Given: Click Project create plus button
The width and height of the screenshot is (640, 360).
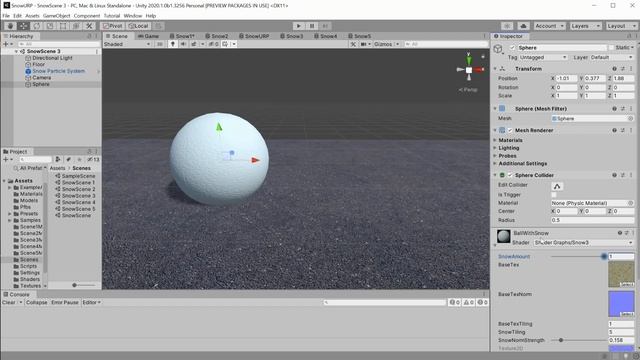Looking at the screenshot, I should pos(6,160).
